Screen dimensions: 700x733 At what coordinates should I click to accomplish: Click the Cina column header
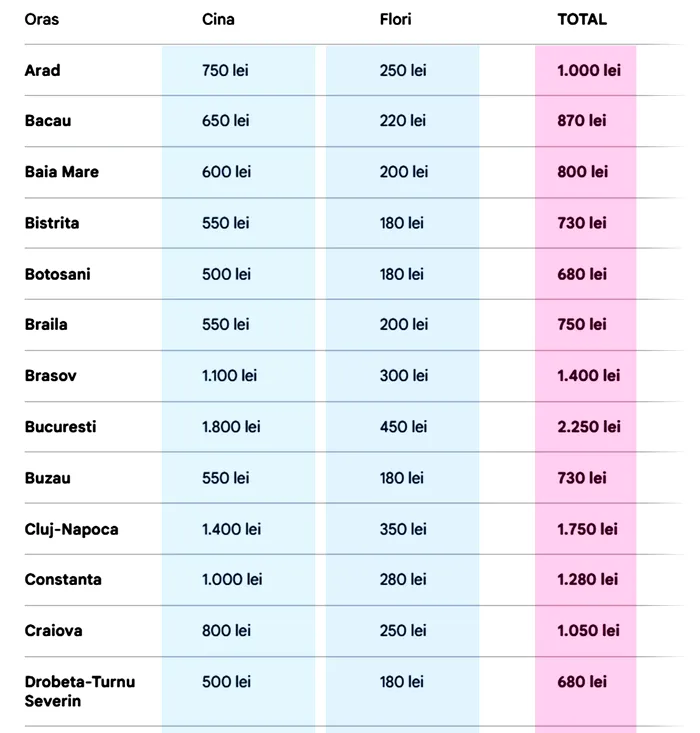point(218,19)
